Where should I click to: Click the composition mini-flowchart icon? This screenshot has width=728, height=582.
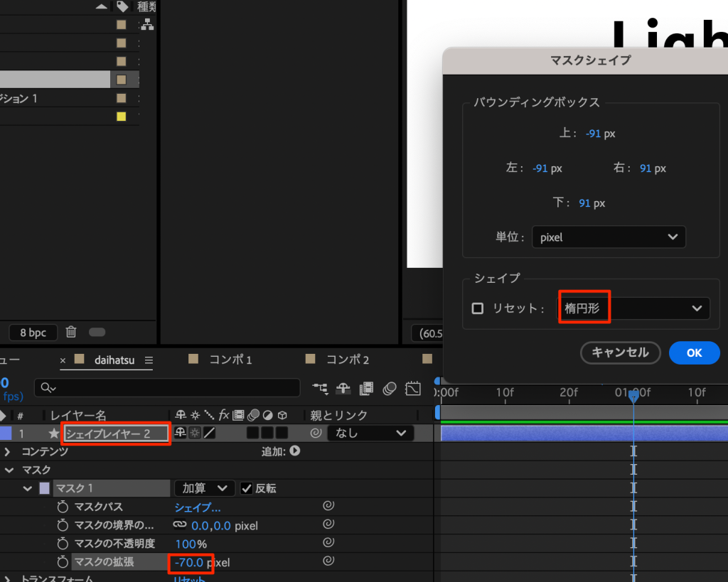pos(320,388)
